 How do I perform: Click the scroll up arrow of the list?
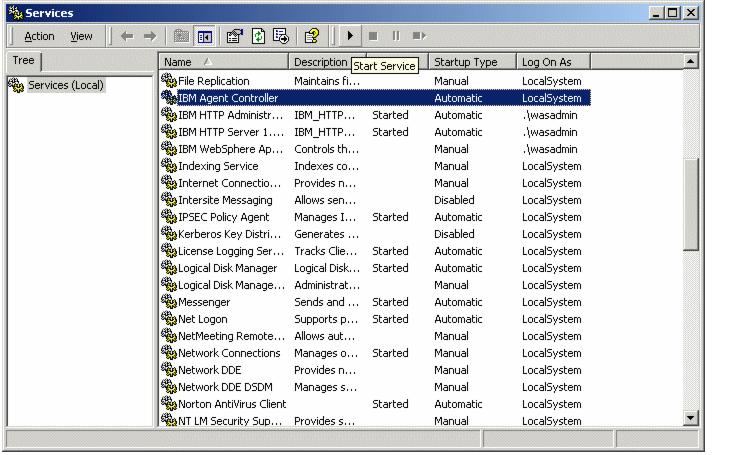(x=690, y=61)
